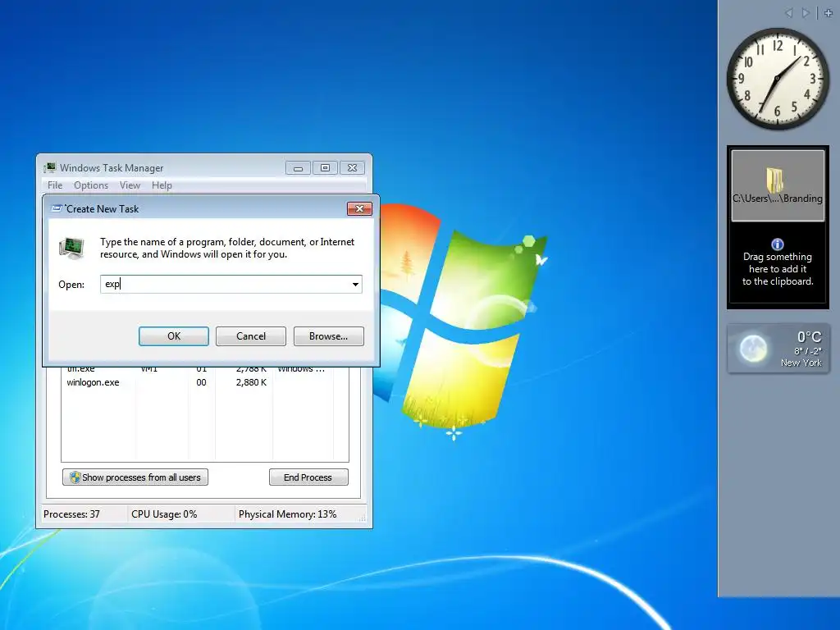
Task: Minimize the Windows Task Manager window
Action: pyautogui.click(x=298, y=168)
